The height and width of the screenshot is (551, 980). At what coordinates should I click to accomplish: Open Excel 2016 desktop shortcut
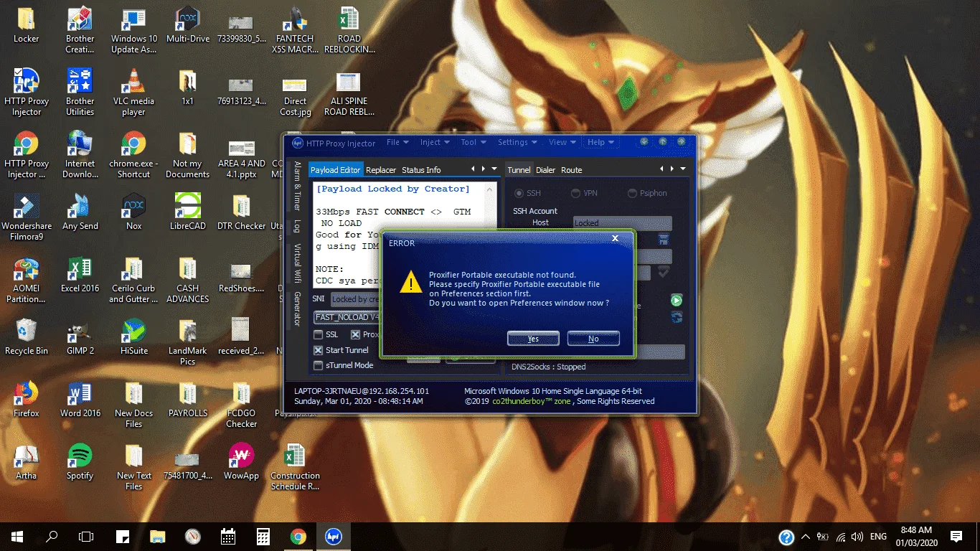(80, 274)
